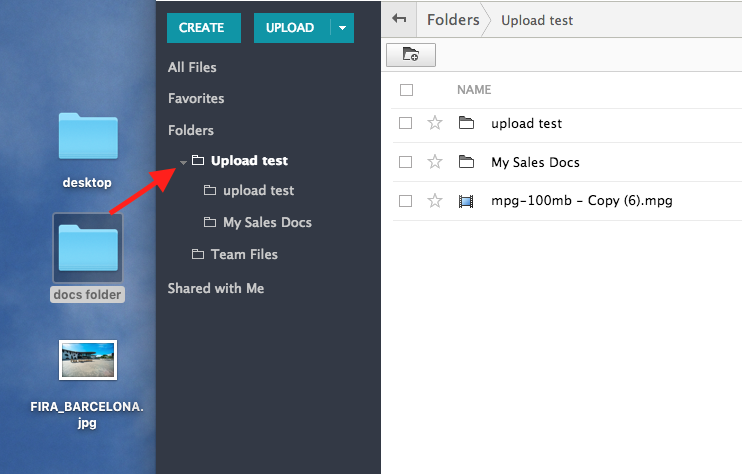This screenshot has width=742, height=474.
Task: Click the folder icon of upload test row
Action: (x=466, y=123)
